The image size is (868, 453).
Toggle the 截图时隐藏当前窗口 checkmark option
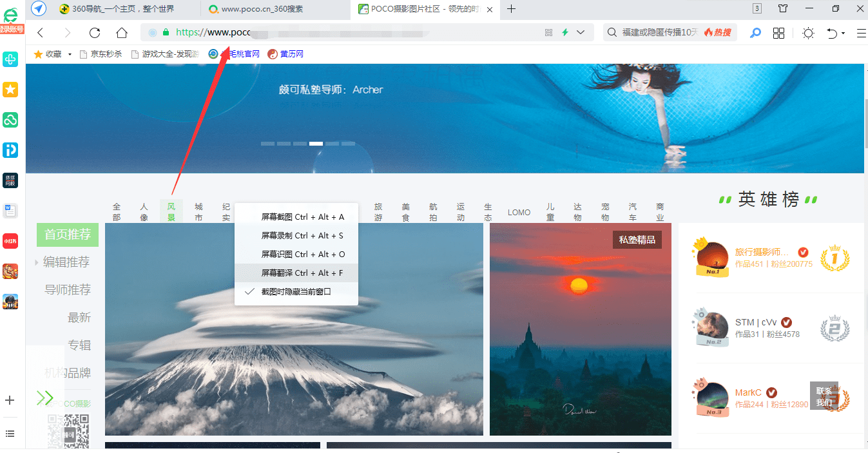tap(296, 291)
